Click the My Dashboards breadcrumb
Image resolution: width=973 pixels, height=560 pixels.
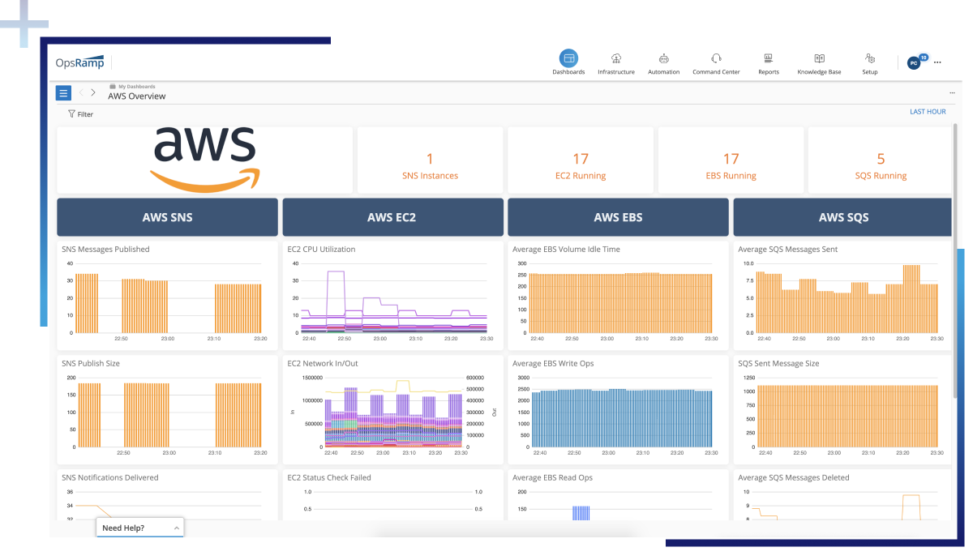[x=136, y=86]
